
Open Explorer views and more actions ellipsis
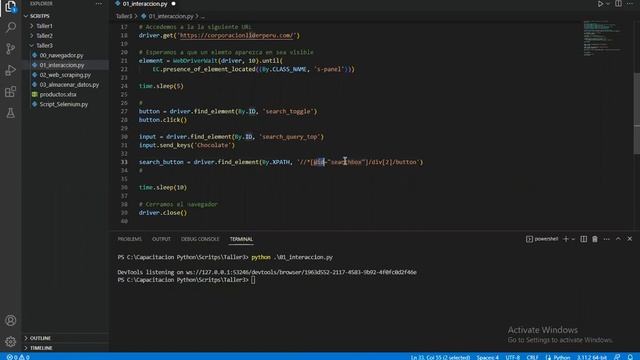click(99, 4)
